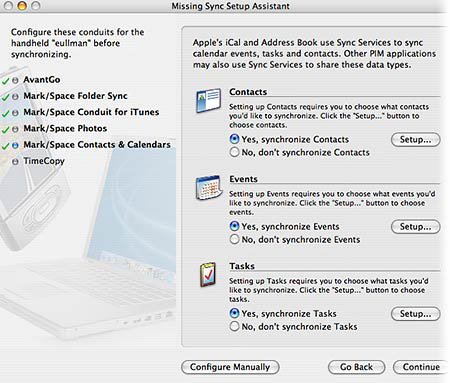Select No, don't synchronize Tasks
Image resolution: width=450 pixels, height=383 pixels.
(x=235, y=326)
